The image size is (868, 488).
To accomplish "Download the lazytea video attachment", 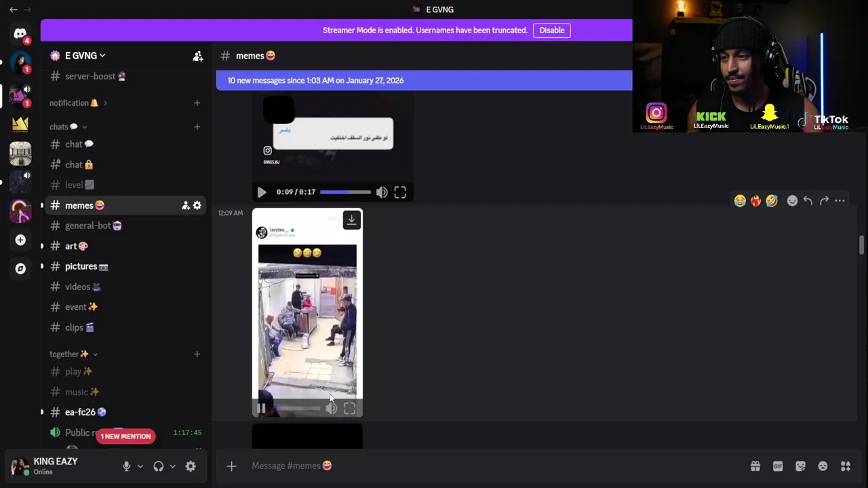I will (351, 220).
